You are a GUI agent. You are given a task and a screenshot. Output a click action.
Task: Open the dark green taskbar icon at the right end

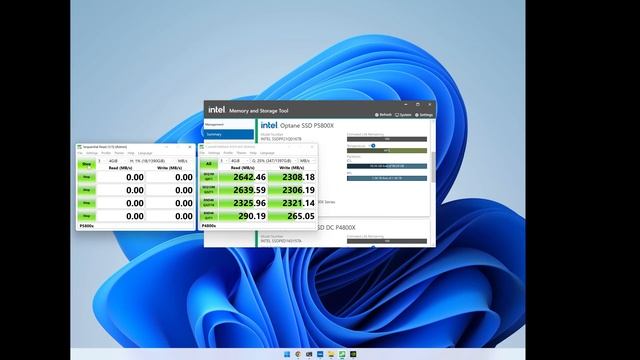point(353,354)
